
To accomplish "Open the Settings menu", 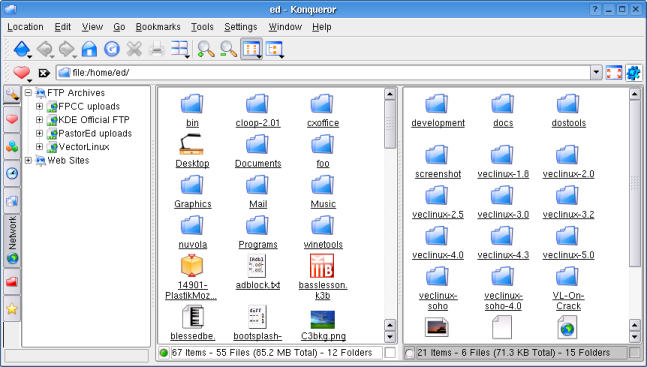I will (241, 27).
